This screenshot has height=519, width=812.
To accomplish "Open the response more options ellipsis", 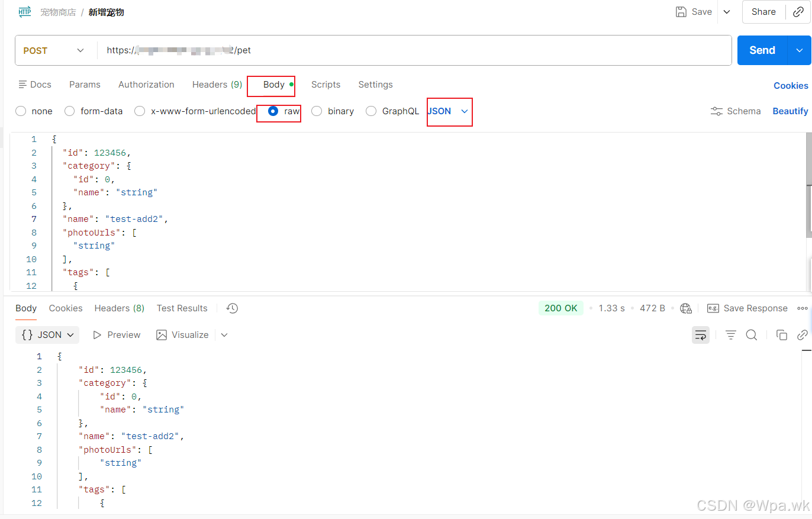I will tap(803, 308).
